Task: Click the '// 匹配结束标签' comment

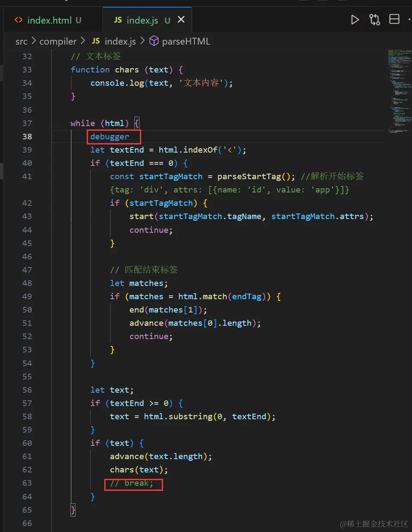Action: [x=144, y=270]
